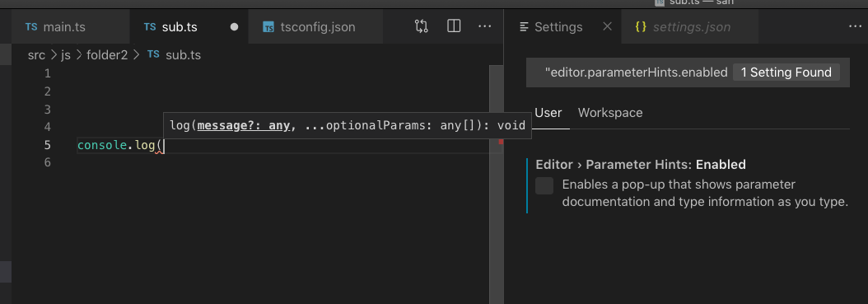
Task: Click the braces icon on settings.json tab
Action: 641,26
